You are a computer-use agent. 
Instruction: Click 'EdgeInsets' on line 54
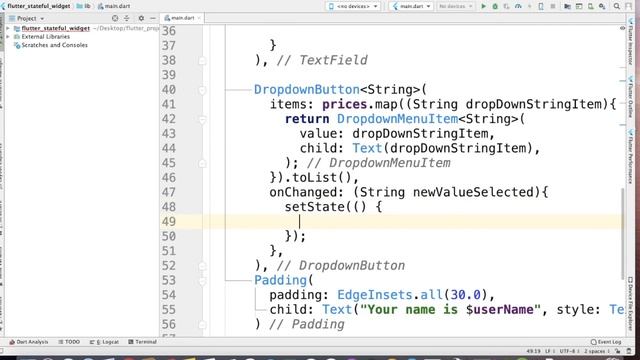click(375, 295)
